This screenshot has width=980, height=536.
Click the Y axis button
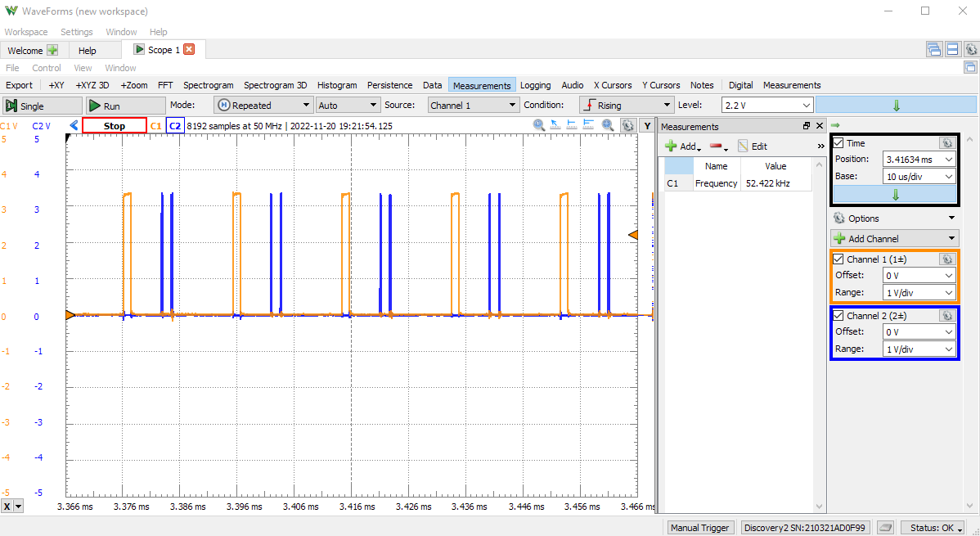pos(647,126)
